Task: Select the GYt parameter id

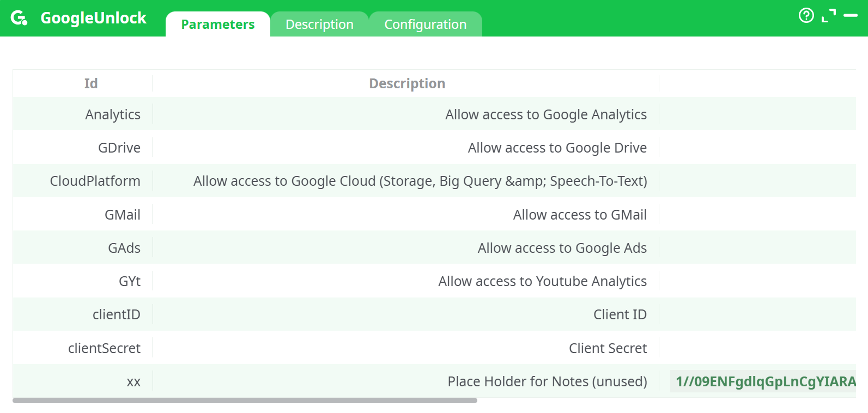Action: pyautogui.click(x=130, y=281)
